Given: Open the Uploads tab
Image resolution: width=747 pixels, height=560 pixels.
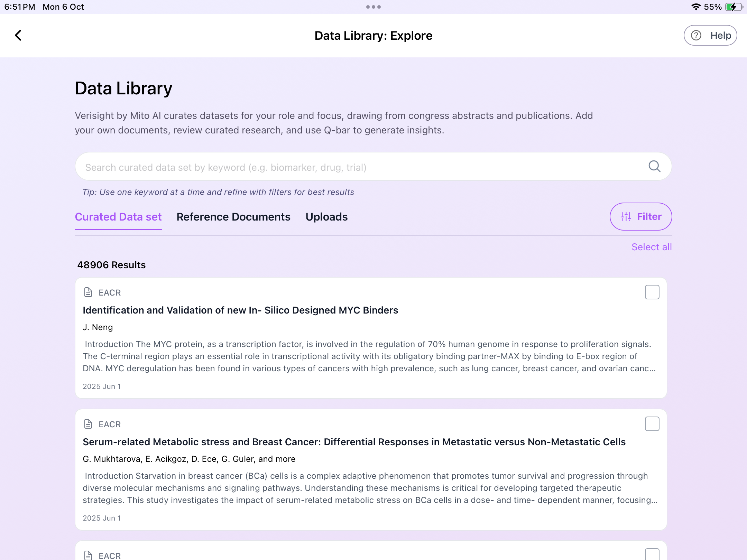Looking at the screenshot, I should tap(326, 217).
